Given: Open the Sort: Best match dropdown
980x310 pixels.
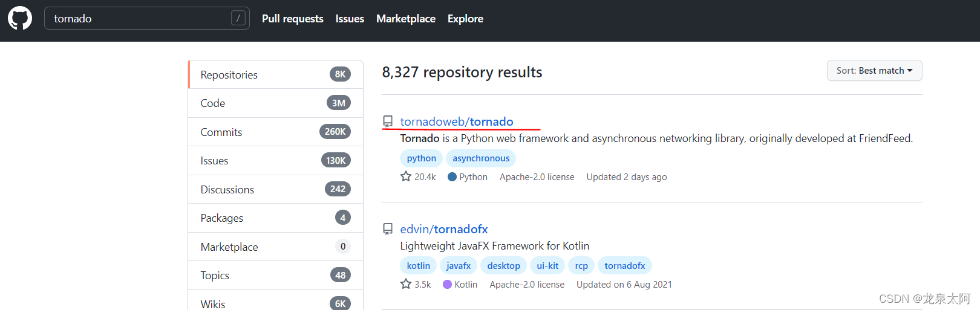Looking at the screenshot, I should (874, 71).
